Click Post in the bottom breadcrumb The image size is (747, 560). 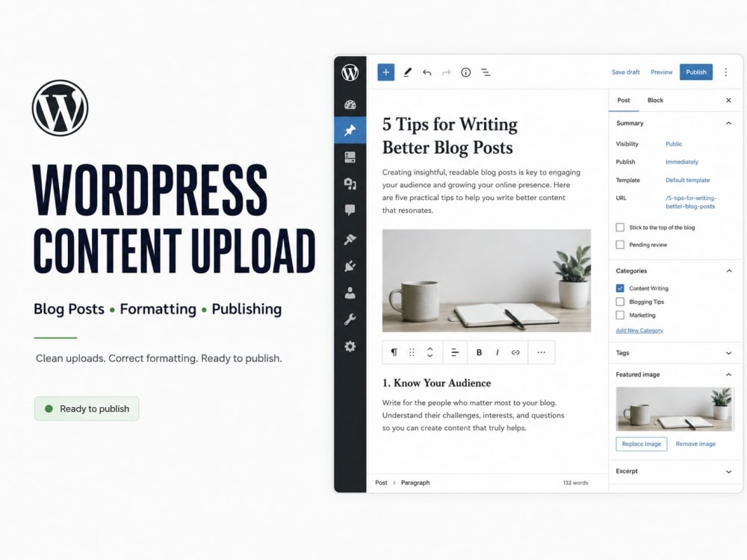pyautogui.click(x=381, y=482)
